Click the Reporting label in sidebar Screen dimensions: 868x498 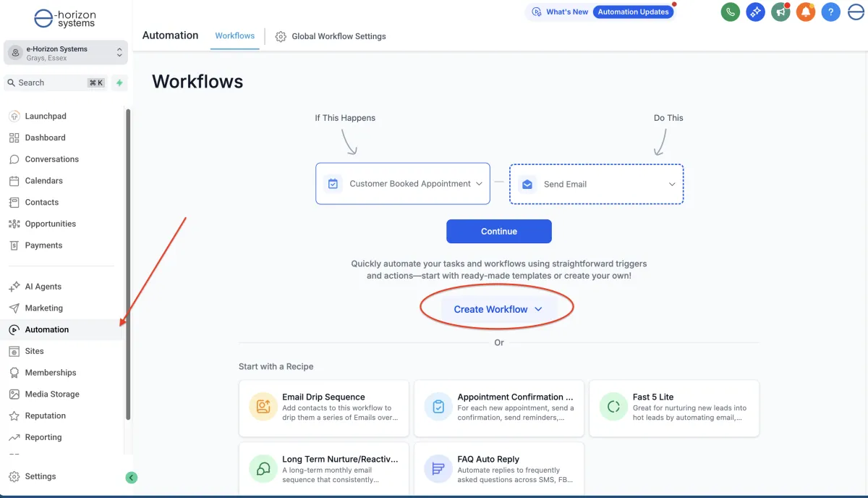[x=43, y=437]
